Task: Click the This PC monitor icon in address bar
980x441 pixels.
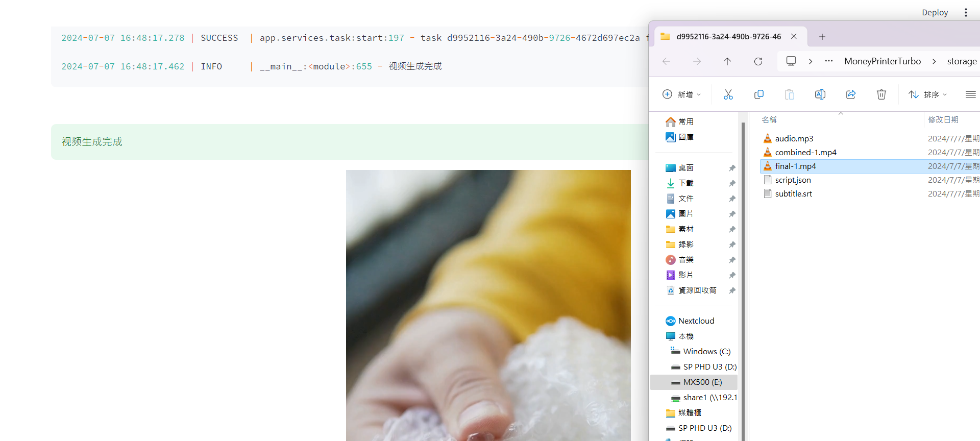Action: 791,61
